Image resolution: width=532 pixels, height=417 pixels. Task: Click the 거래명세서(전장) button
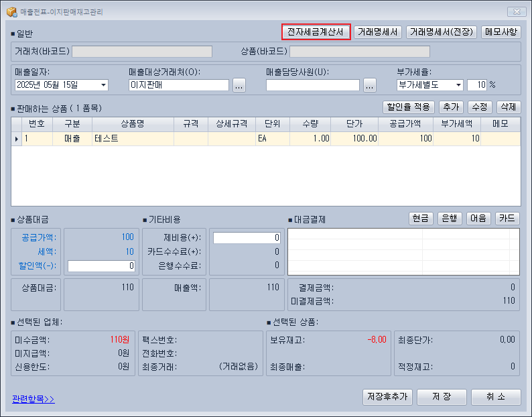click(x=442, y=32)
